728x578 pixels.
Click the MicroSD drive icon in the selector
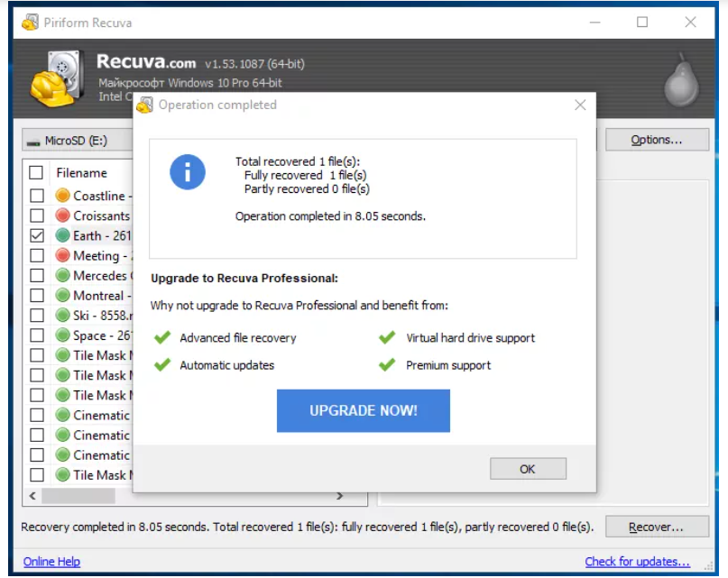[x=33, y=142]
